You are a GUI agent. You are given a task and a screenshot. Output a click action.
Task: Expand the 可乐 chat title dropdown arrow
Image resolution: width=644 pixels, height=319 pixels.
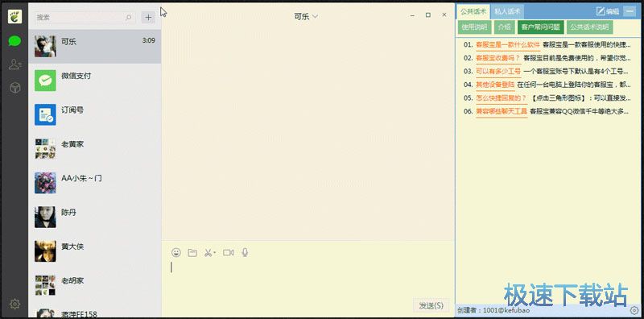point(315,17)
